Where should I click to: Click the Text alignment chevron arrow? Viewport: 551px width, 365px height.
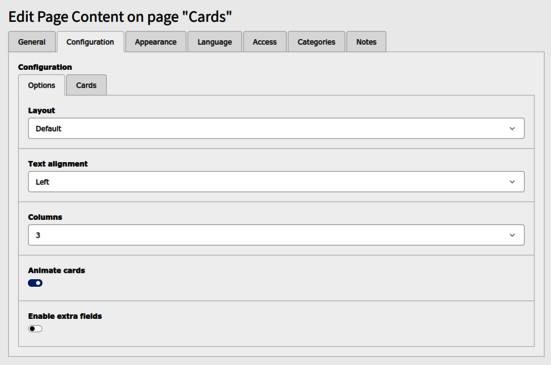(512, 182)
